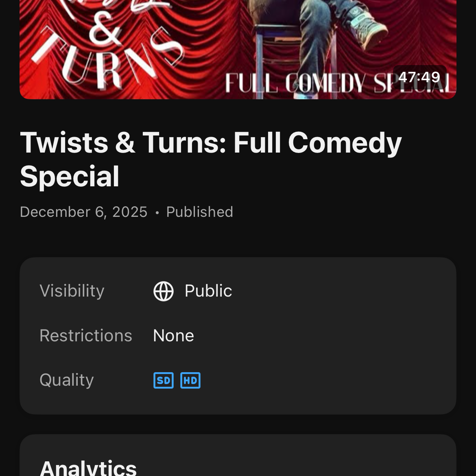Select the SD quality badge
476x476 pixels.
tap(163, 380)
